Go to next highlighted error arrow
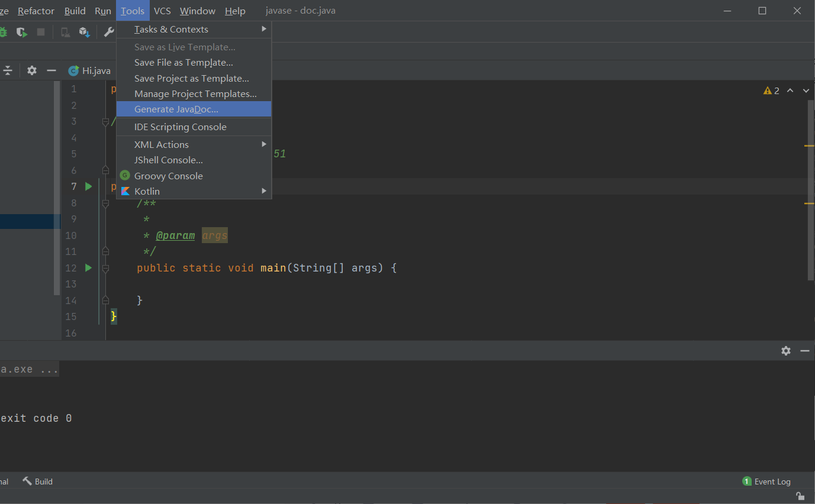Image resolution: width=815 pixels, height=504 pixels. pos(806,91)
